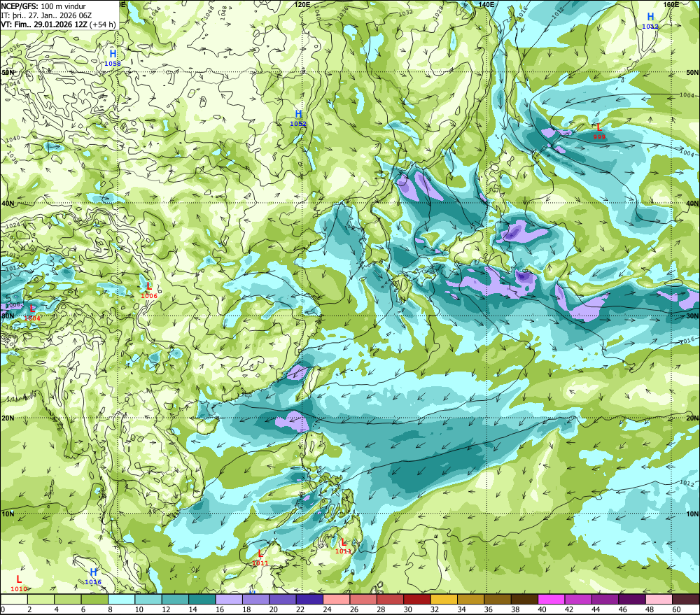The width and height of the screenshot is (700, 615).
Task: Click the dark red 30–32 legend swatch
Action: pyautogui.click(x=417, y=599)
